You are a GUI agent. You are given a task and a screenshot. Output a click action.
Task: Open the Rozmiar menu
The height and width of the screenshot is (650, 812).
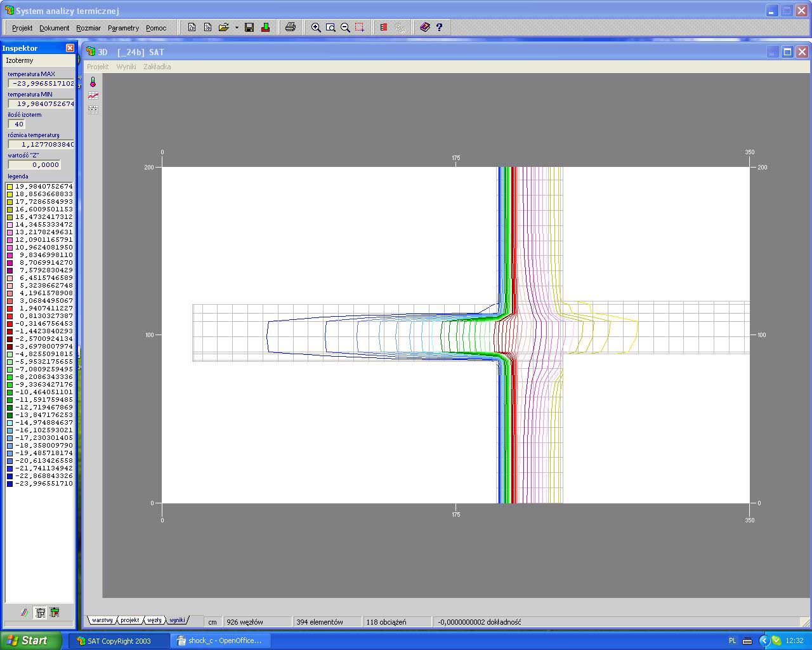click(x=89, y=28)
